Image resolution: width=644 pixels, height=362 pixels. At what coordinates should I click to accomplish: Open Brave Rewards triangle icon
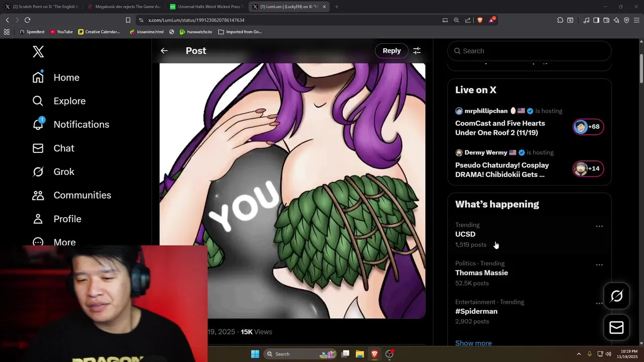492,20
